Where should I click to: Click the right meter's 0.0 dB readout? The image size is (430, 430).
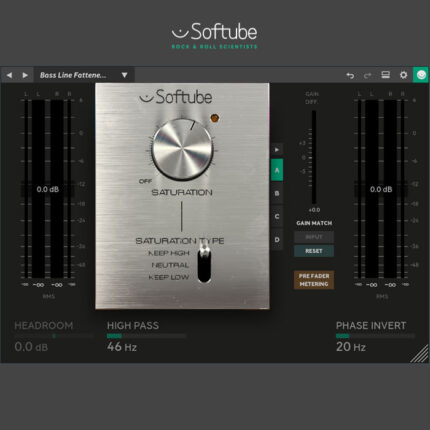[x=381, y=189]
